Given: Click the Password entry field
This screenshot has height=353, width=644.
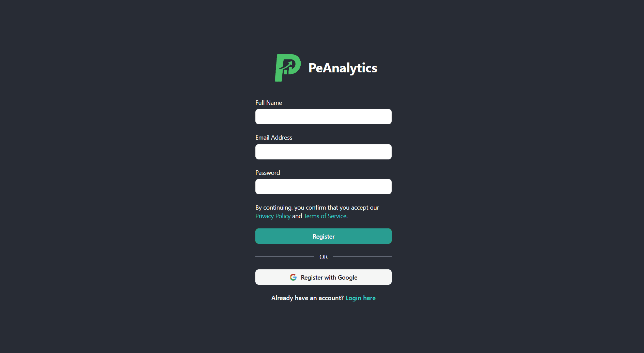Looking at the screenshot, I should (x=323, y=186).
